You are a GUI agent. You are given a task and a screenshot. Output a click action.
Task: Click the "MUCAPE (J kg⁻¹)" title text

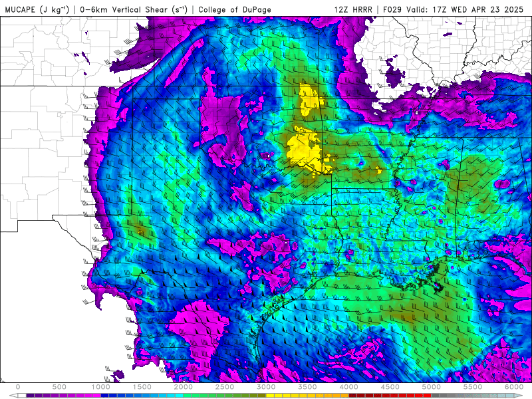click(37, 9)
